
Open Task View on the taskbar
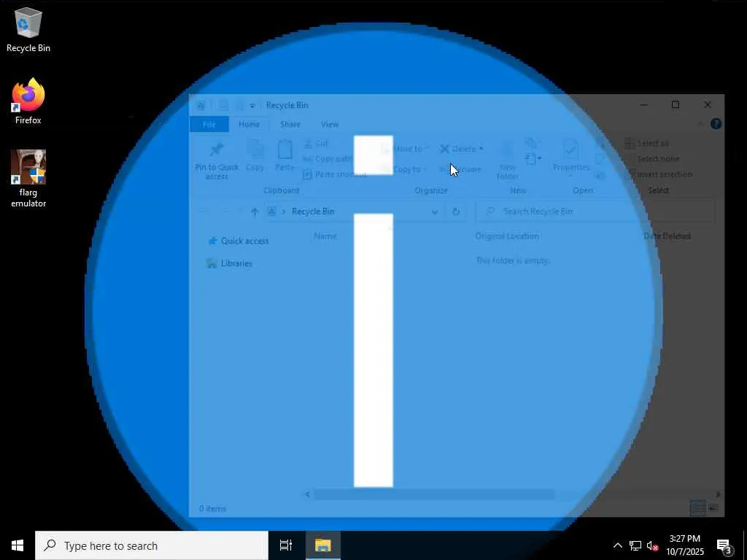(286, 545)
